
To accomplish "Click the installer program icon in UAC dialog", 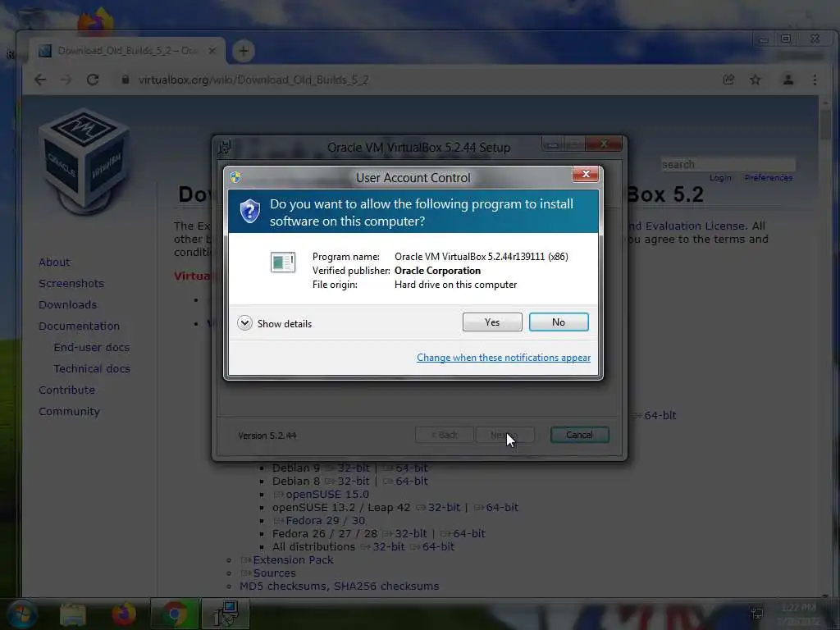I will pos(283,262).
